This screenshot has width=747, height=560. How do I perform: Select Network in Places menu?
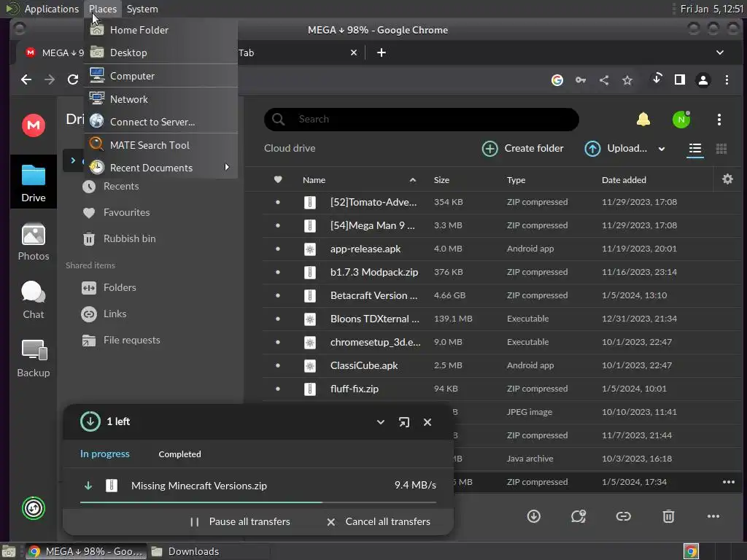point(161,99)
